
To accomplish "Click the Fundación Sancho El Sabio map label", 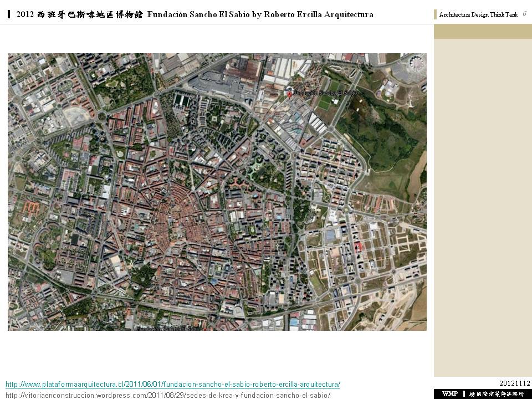I will [x=325, y=93].
